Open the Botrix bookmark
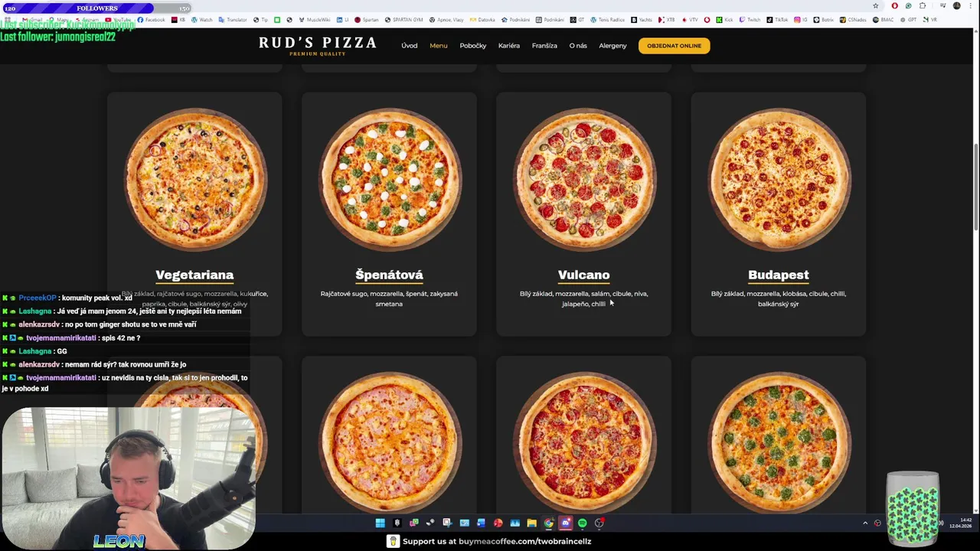980x551 pixels. (824, 20)
